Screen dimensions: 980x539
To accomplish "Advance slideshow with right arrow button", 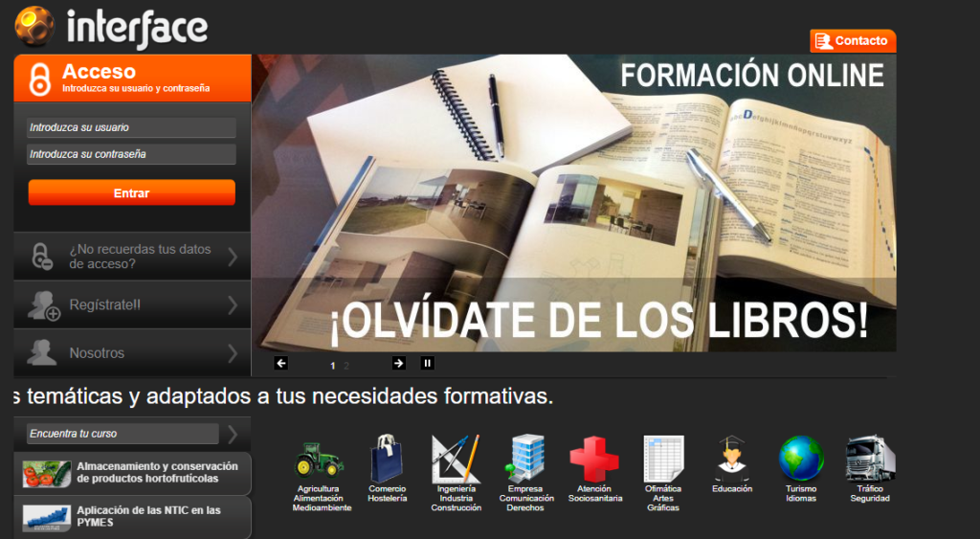I will (x=399, y=363).
